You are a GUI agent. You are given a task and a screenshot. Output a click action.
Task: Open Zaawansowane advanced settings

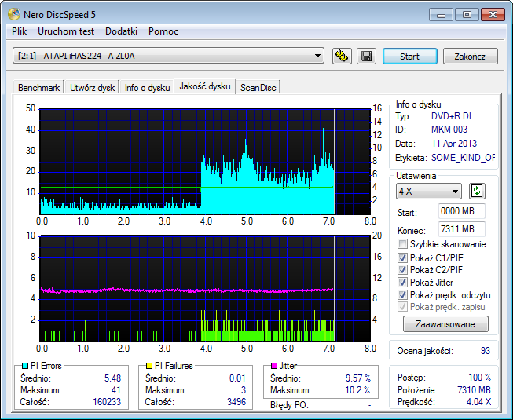[x=445, y=324]
